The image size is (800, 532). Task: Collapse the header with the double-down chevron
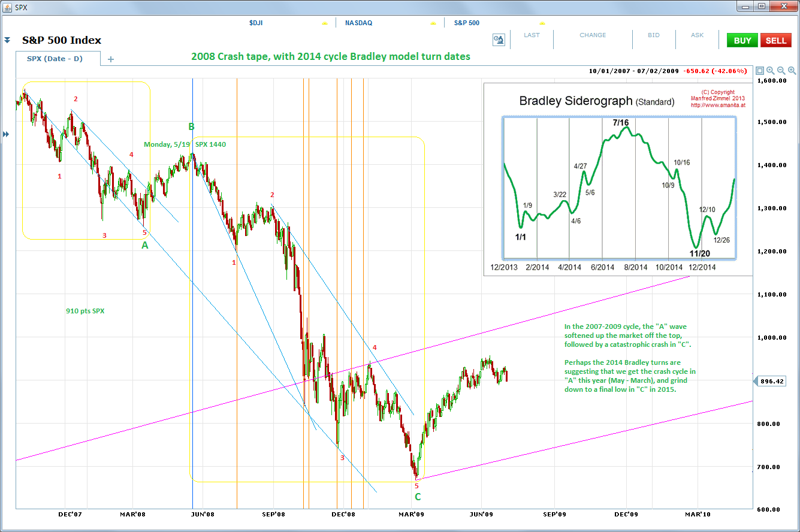7,41
